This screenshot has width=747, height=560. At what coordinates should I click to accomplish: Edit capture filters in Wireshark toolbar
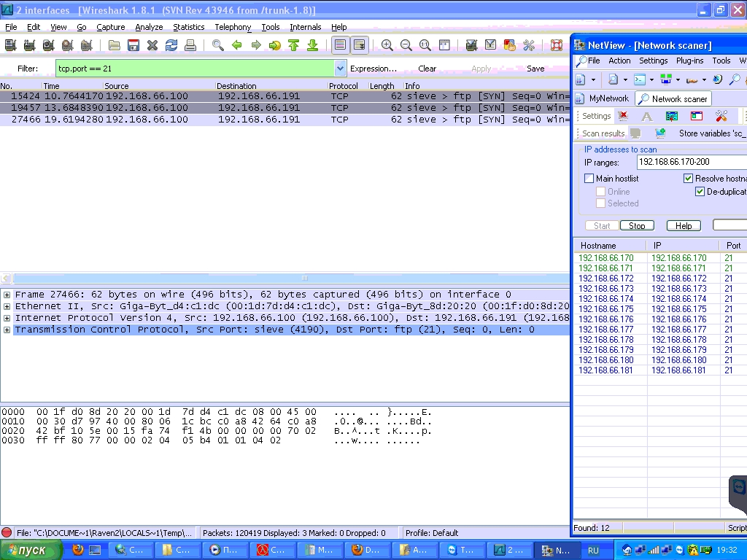471,45
